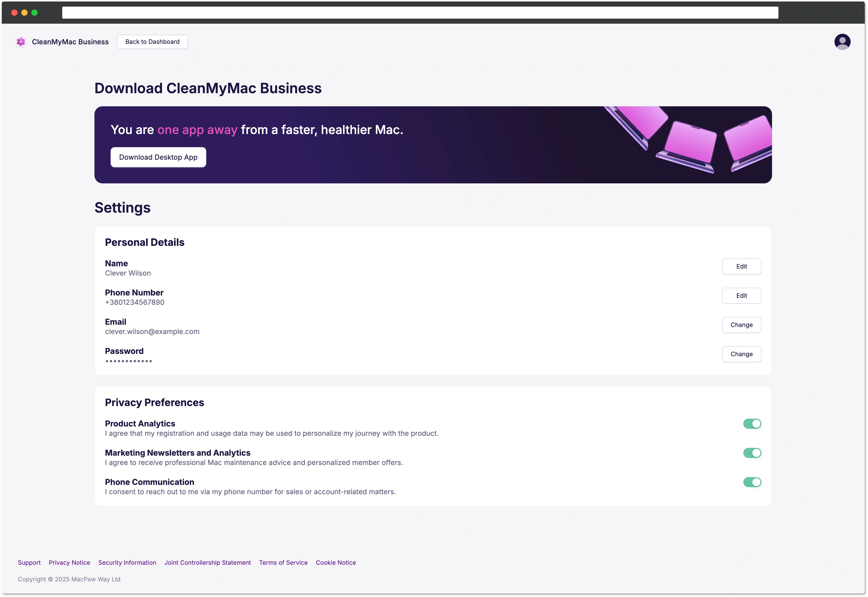Viewport: 868px width, 597px height.
Task: Read the Terms of Service
Action: (283, 562)
